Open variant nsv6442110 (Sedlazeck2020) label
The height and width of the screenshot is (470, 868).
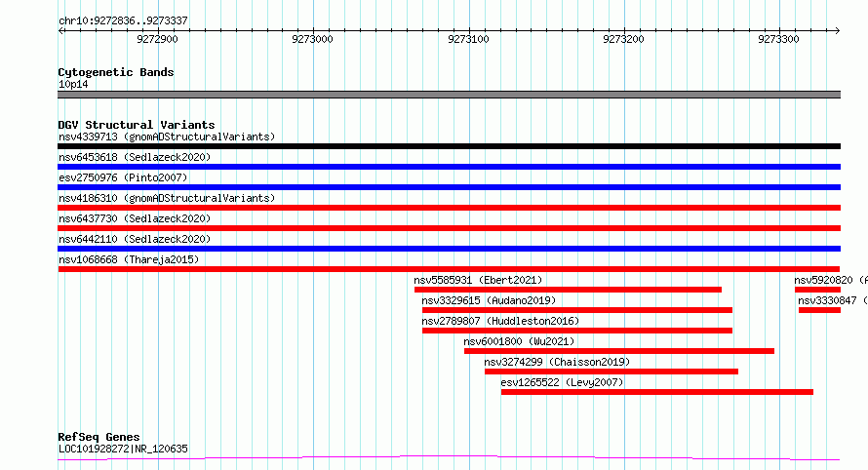pos(135,239)
